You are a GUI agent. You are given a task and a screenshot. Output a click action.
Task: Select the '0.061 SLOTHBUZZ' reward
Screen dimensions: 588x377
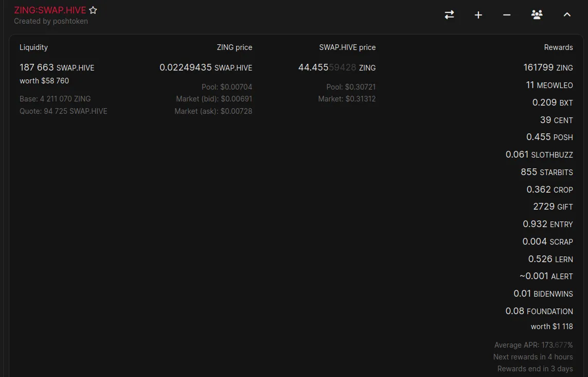(539, 155)
